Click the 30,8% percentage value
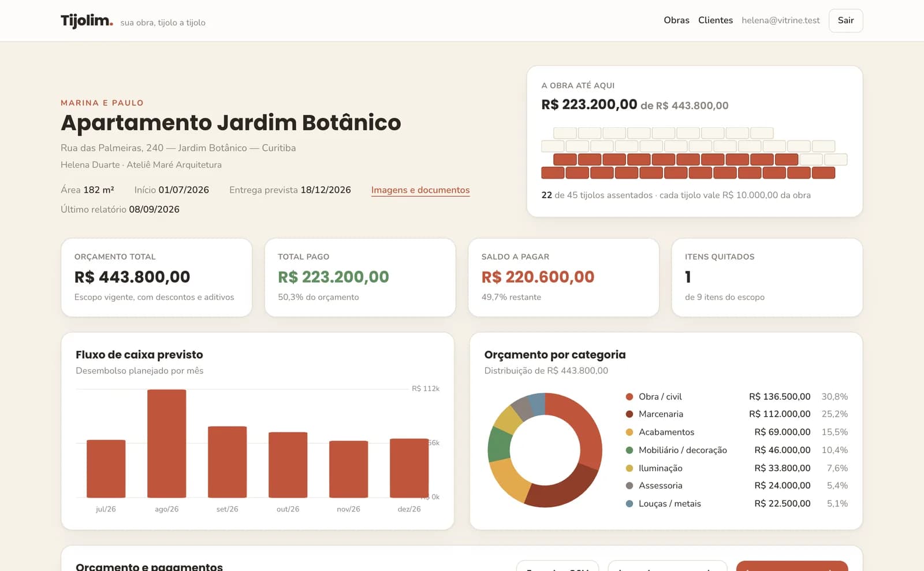Viewport: 924px width, 571px height. [834, 396]
